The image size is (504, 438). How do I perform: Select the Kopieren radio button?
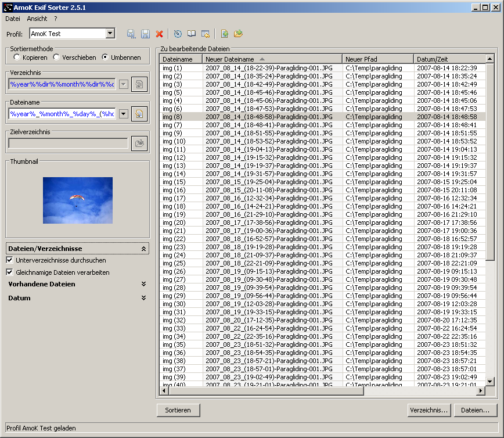(x=17, y=58)
